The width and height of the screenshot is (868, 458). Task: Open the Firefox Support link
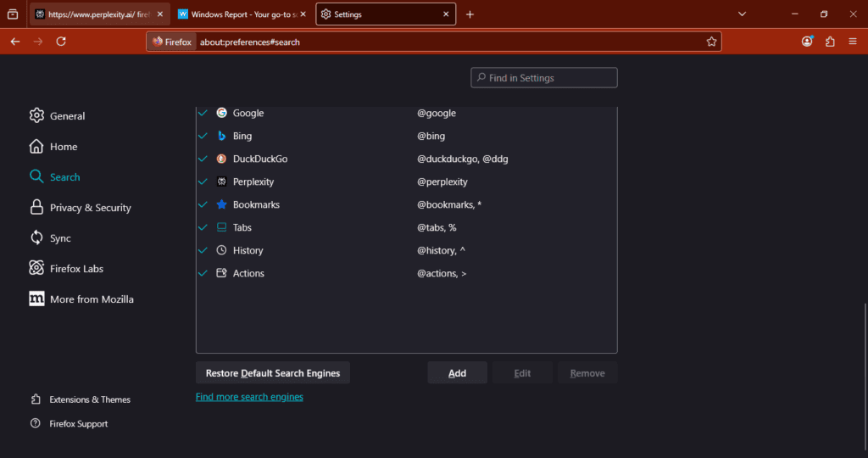pos(70,424)
